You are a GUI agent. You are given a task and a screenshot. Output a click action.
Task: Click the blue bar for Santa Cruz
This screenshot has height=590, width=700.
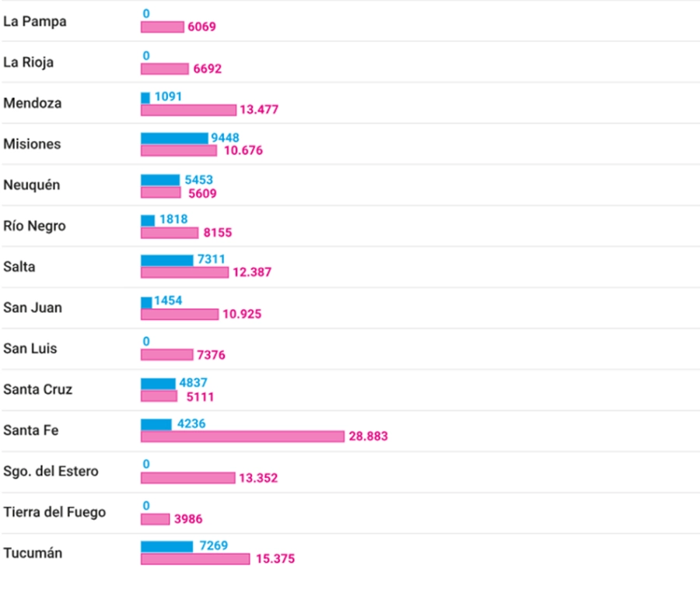click(x=158, y=384)
